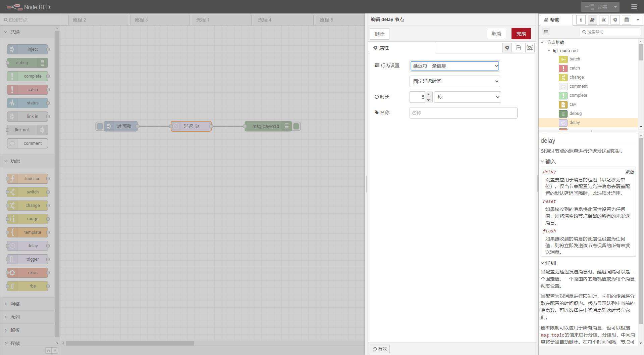The width and height of the screenshot is (644, 355).
Task: Select the catch node in palette
Action: 28,90
